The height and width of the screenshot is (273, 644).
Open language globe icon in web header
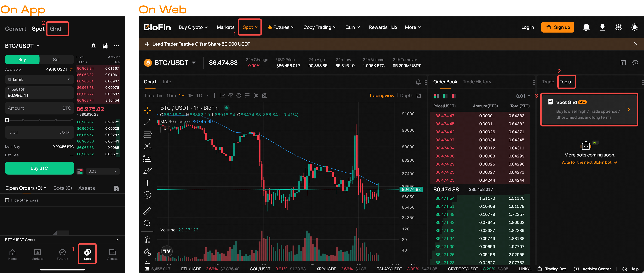618,27
